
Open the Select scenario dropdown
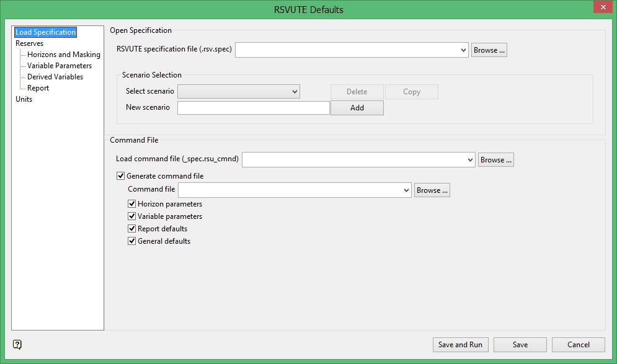click(295, 92)
